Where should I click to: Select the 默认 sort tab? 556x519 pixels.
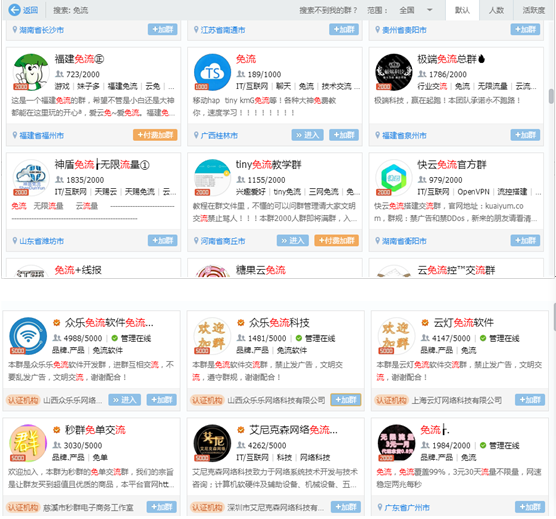(x=462, y=10)
